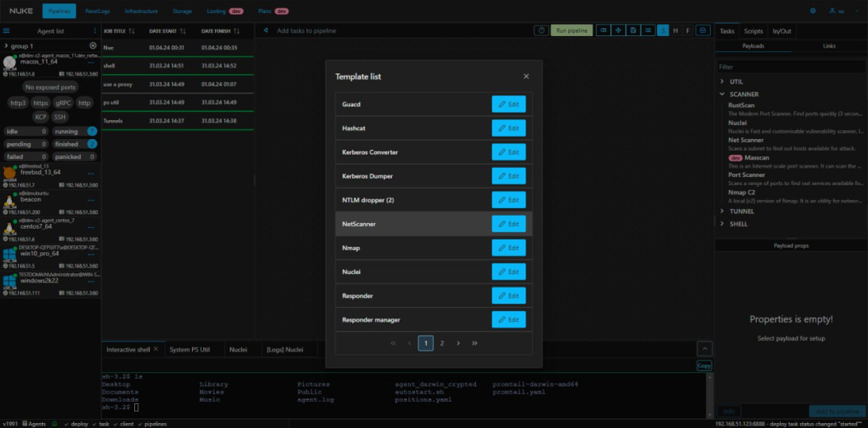Collapse the bottom terminal panel chevron
The width and height of the screenshot is (868, 428).
point(704,349)
